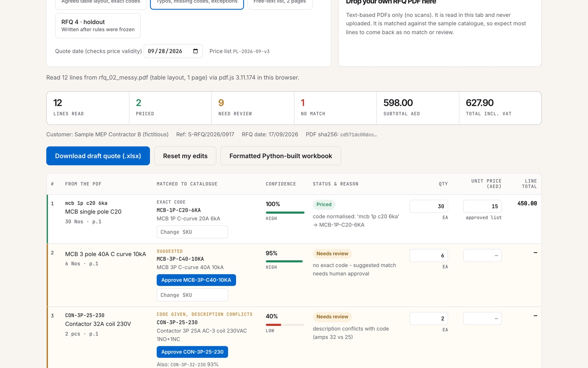Viewport: 588px width, 368px height.
Task: Click the '450.00' line total
Action: 527,204
